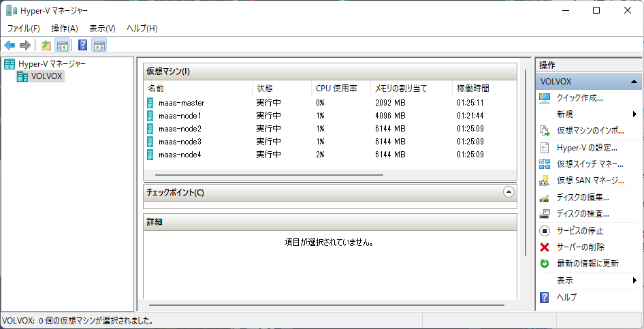Toggle the action pane toolbar icon

pyautogui.click(x=99, y=45)
